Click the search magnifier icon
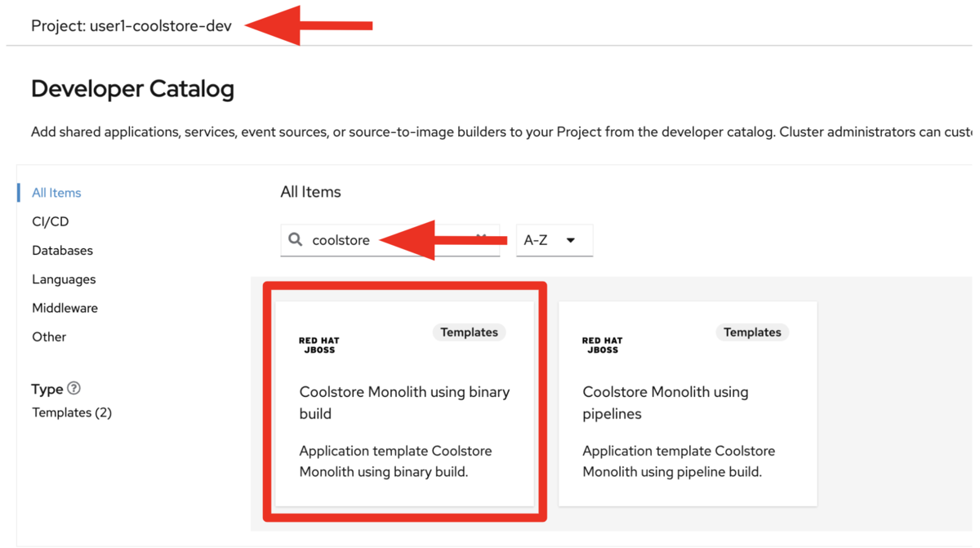The height and width of the screenshot is (548, 980). point(296,239)
